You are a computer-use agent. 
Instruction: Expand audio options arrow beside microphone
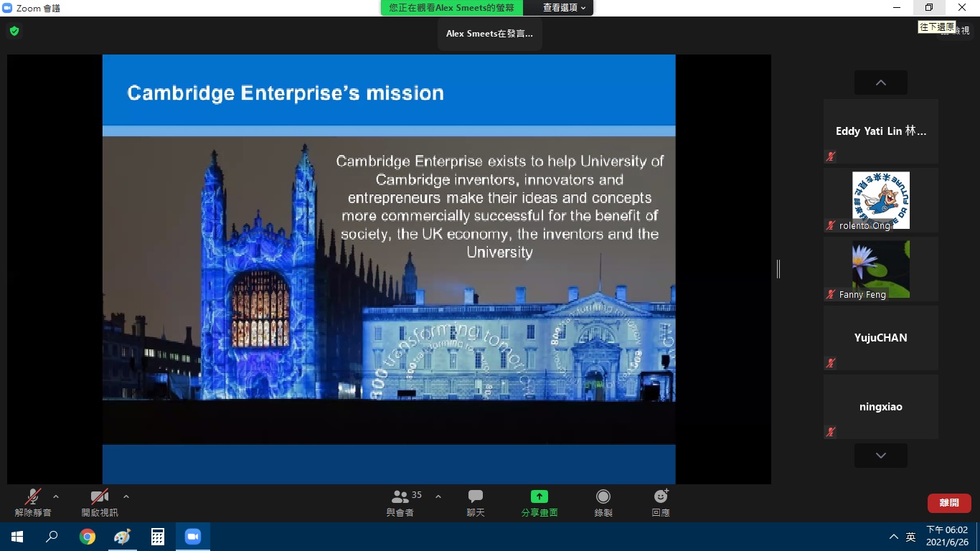[56, 496]
